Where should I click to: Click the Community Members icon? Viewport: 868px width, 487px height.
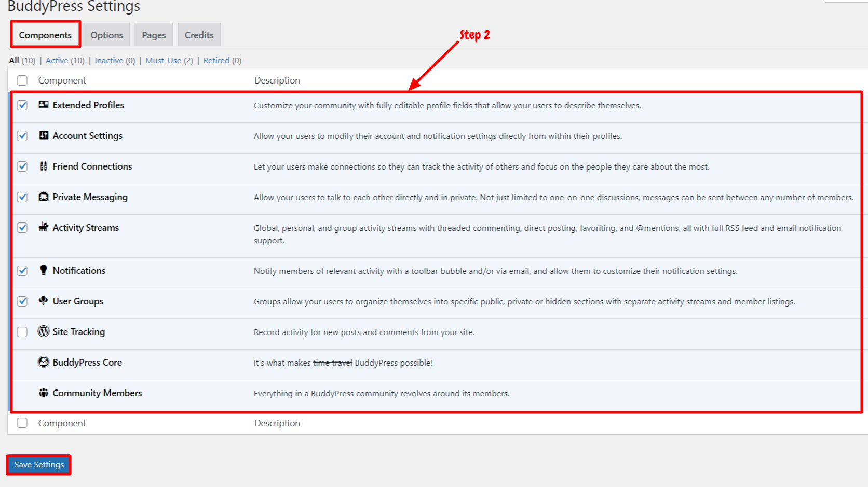coord(44,393)
